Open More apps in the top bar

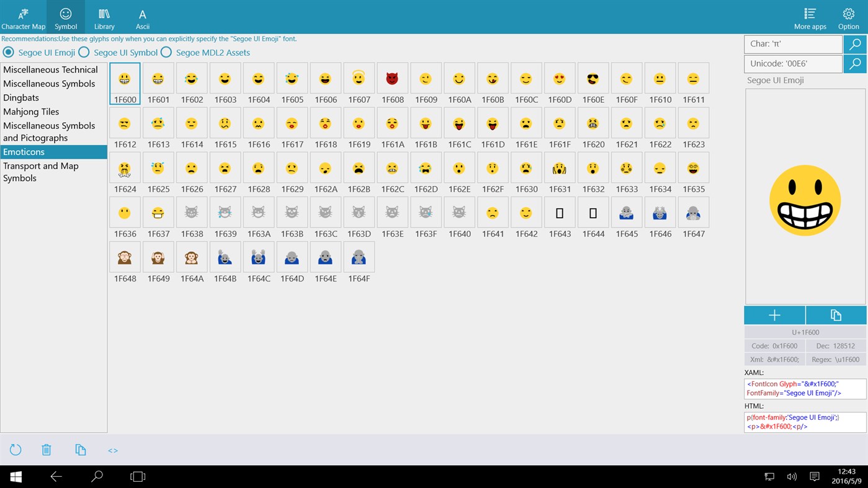[x=810, y=18]
